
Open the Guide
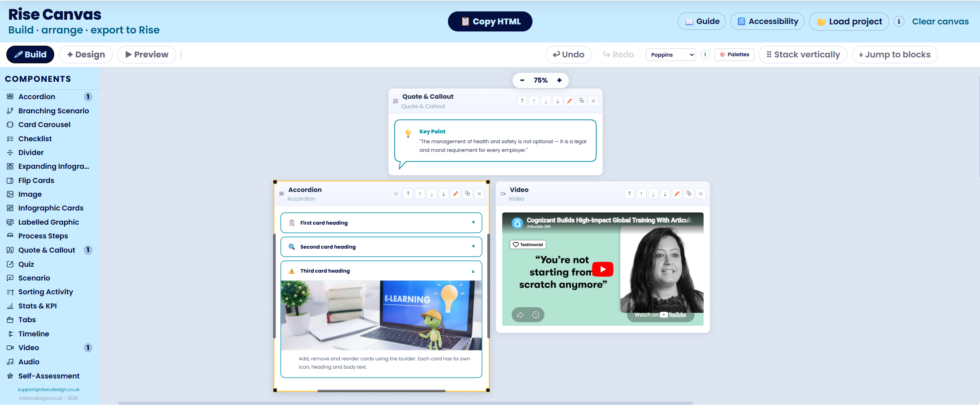(702, 22)
